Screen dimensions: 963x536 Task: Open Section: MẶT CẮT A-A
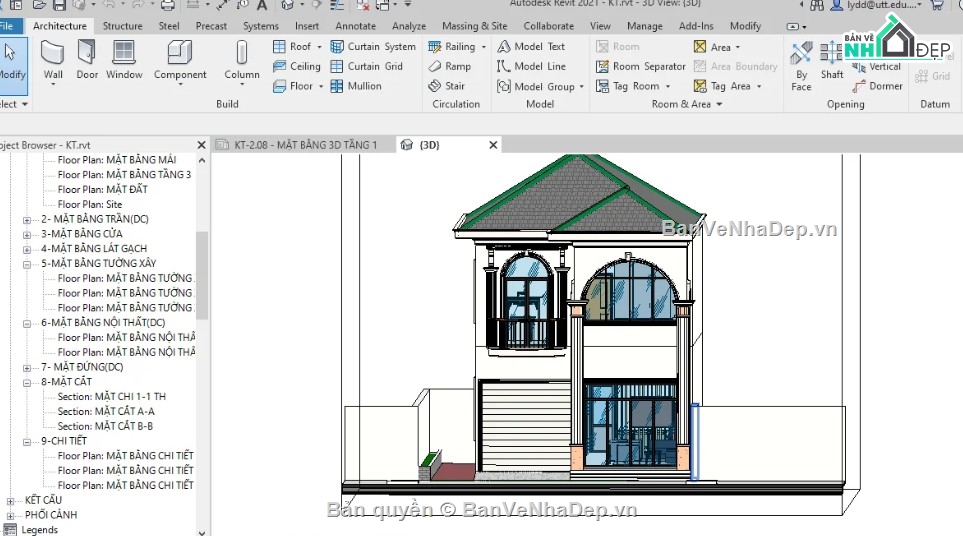(x=106, y=411)
